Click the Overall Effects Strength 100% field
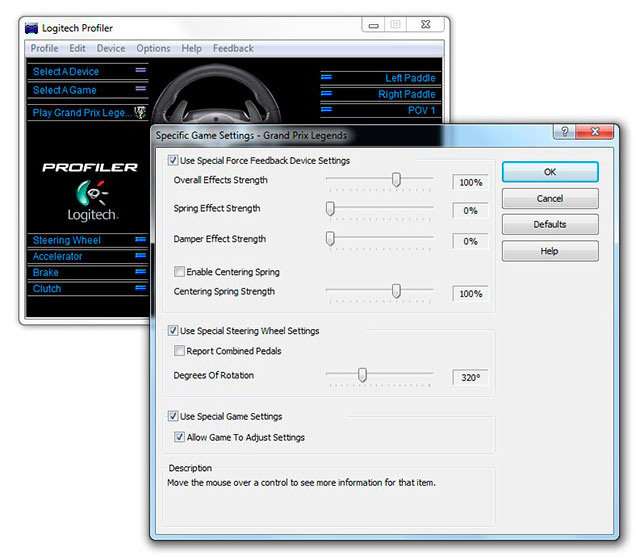Image resolution: width=640 pixels, height=560 pixels. click(470, 182)
